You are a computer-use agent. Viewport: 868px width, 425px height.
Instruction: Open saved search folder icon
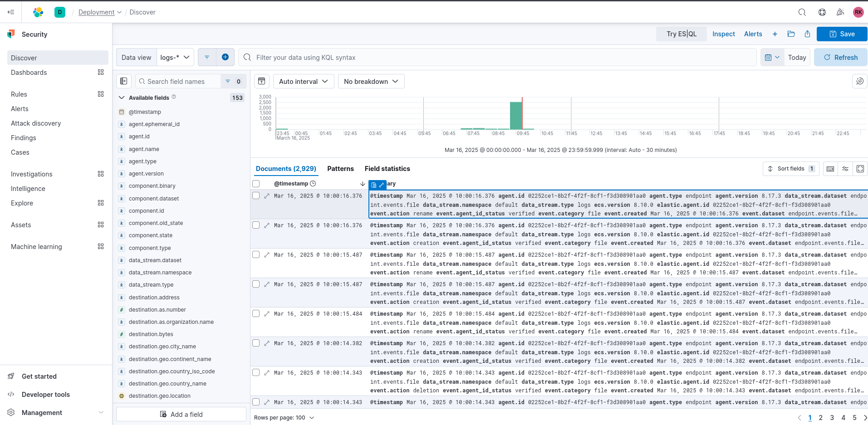pyautogui.click(x=791, y=34)
